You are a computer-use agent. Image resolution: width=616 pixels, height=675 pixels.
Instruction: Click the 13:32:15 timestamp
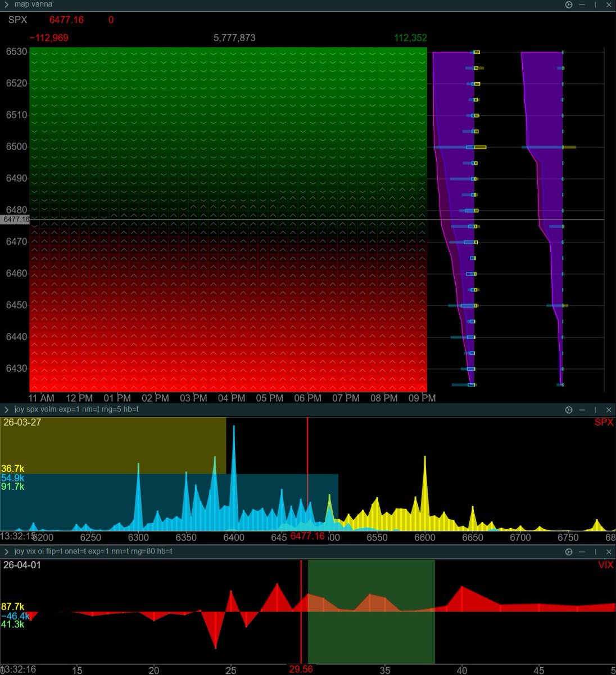pyautogui.click(x=18, y=536)
